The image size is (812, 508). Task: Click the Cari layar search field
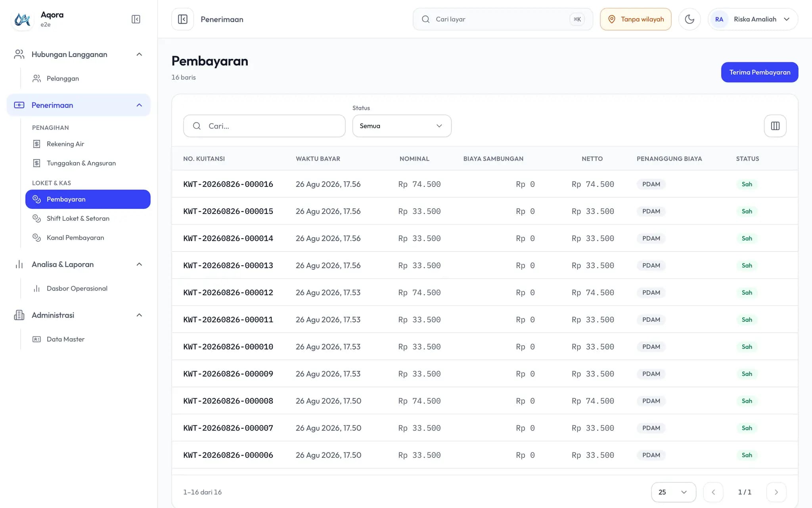tap(503, 19)
